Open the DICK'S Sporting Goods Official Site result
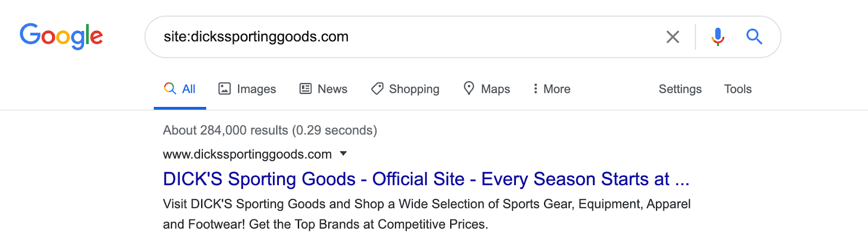Screen dimensions: 868x247 click(426, 179)
